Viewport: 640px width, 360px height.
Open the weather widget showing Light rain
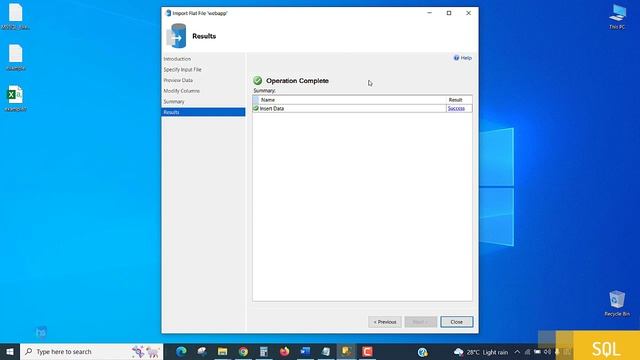click(x=481, y=352)
